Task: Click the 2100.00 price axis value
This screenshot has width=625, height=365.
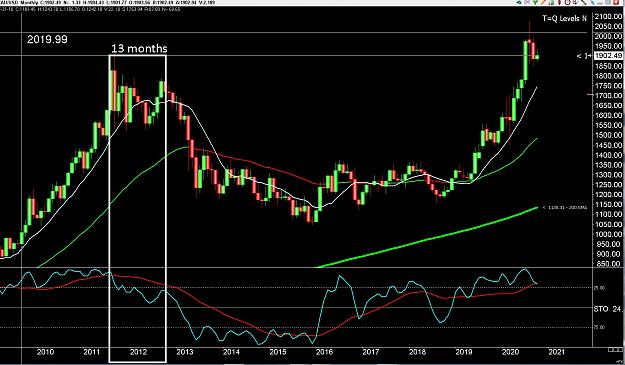Action: coord(608,16)
